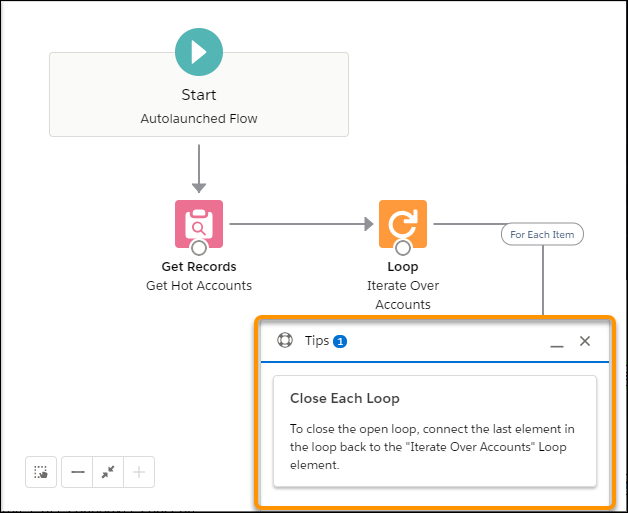Click the lifebuoy Tips icon
Screen dimensions: 628x513
(x=285, y=340)
